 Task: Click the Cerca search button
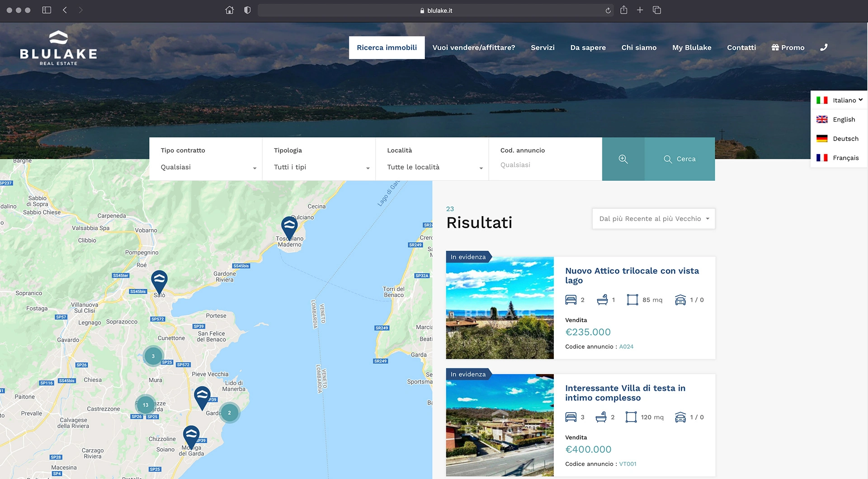point(679,159)
